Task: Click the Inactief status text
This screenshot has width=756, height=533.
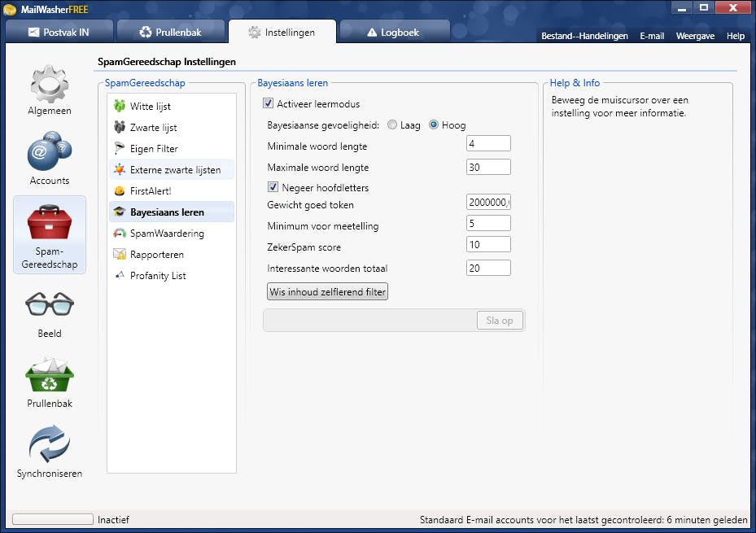Action: (113, 519)
